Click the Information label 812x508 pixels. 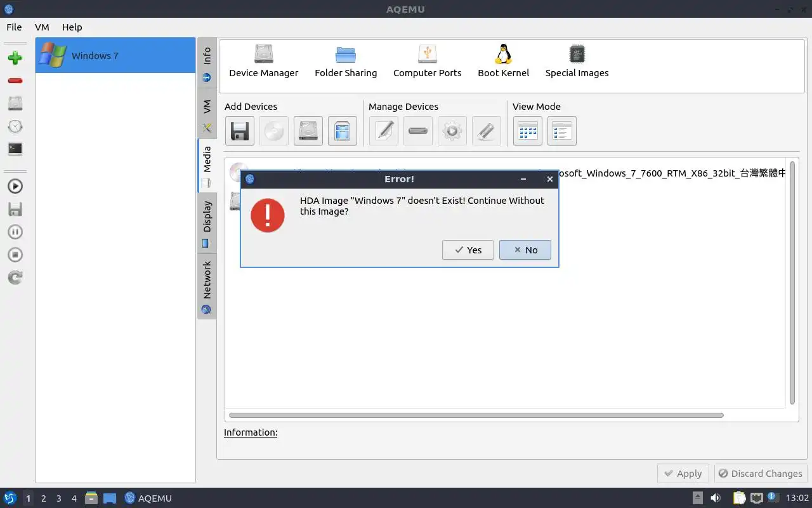click(251, 432)
